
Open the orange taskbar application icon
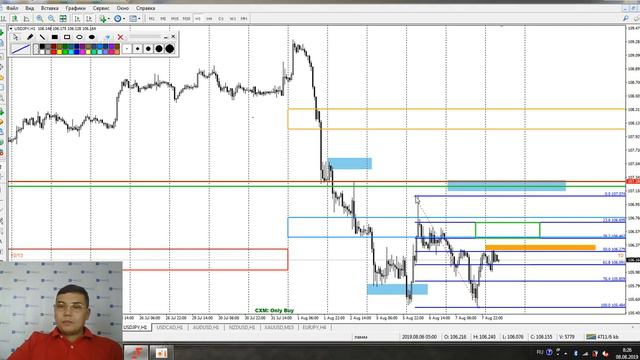coord(162,352)
